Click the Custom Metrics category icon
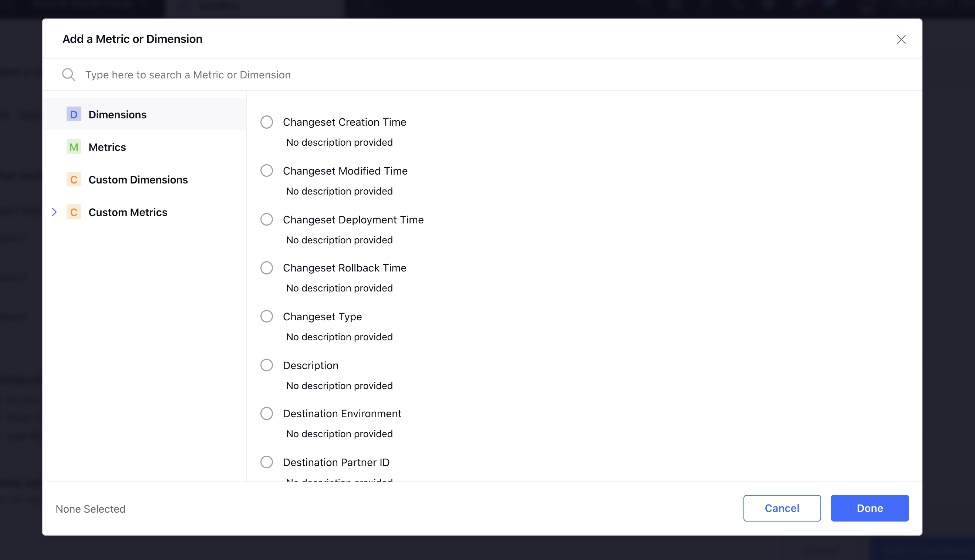The width and height of the screenshot is (975, 560). [74, 212]
